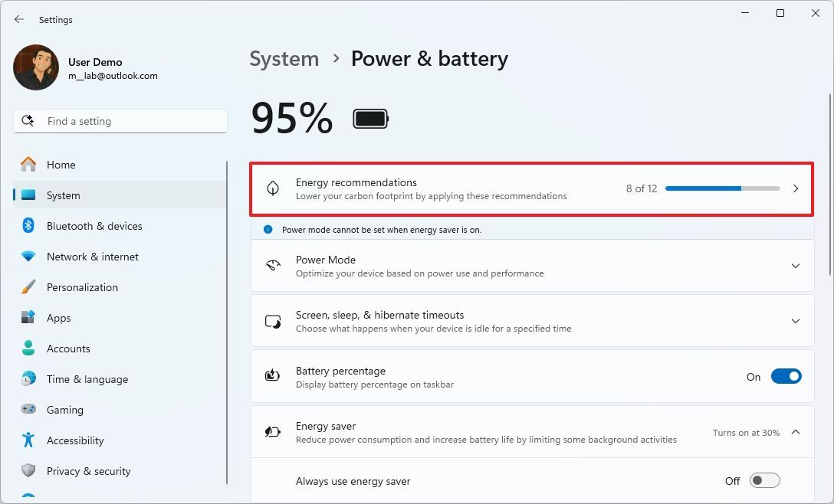Open Energy recommendations
Screen dimensions: 834x504
(x=531, y=188)
